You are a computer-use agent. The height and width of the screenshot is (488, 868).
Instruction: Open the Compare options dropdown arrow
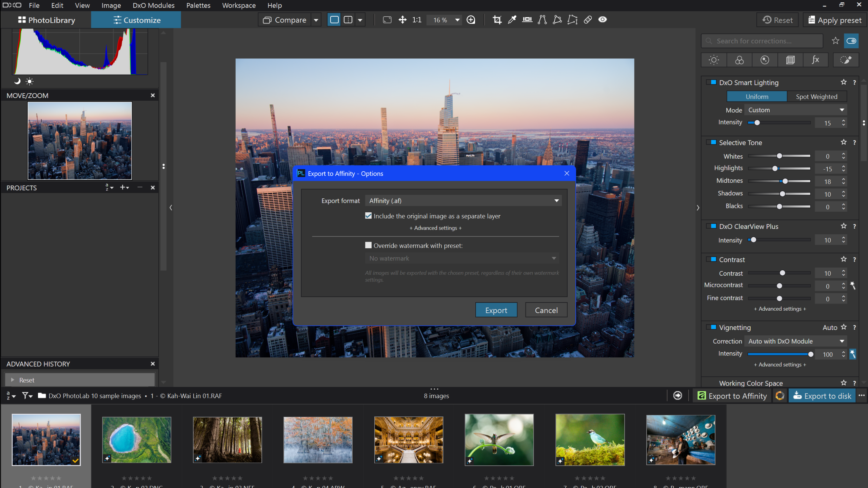point(316,20)
